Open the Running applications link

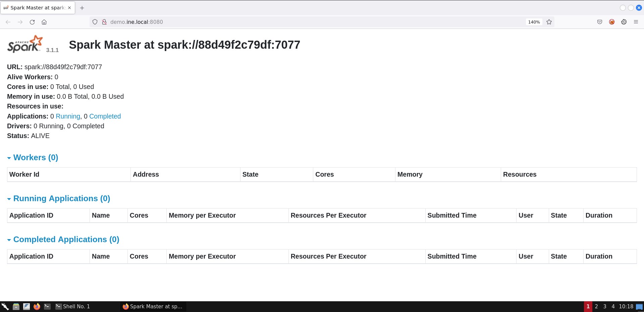(68, 116)
